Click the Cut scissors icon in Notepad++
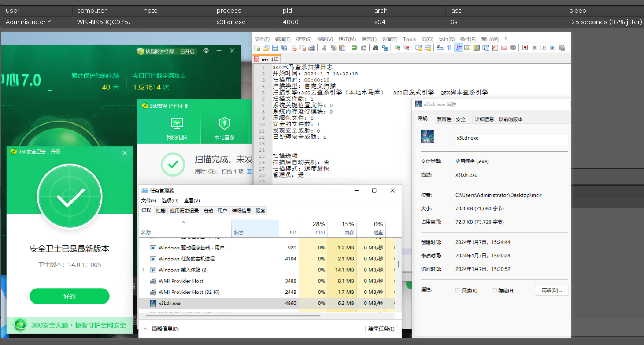 pos(323,48)
